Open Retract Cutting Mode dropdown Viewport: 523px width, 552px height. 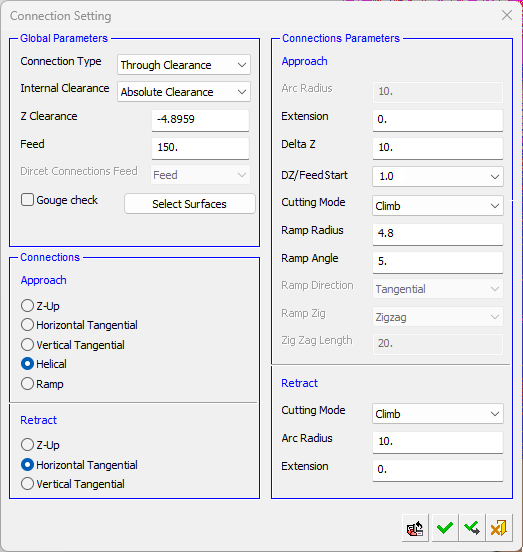[x=437, y=414]
